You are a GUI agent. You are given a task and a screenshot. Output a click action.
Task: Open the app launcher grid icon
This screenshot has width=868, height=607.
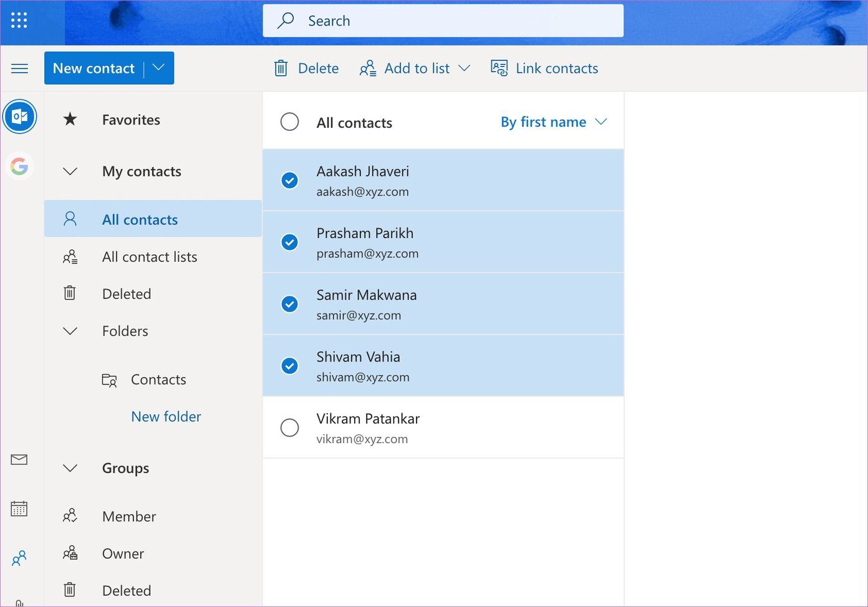click(x=19, y=20)
